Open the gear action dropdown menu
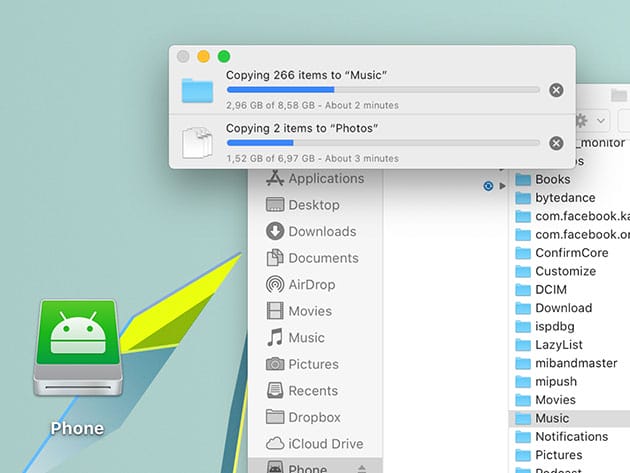630x473 pixels. (x=589, y=120)
